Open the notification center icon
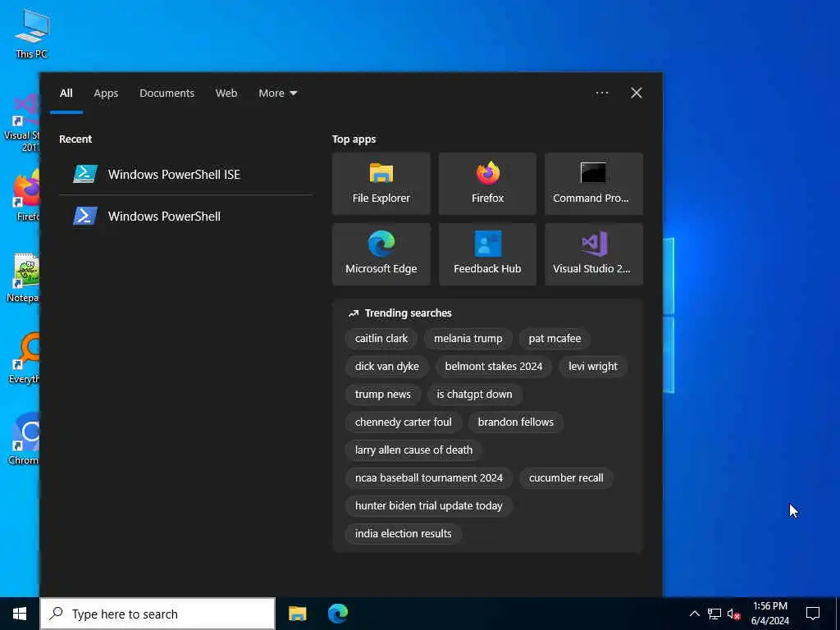Image resolution: width=840 pixels, height=630 pixels. (813, 614)
